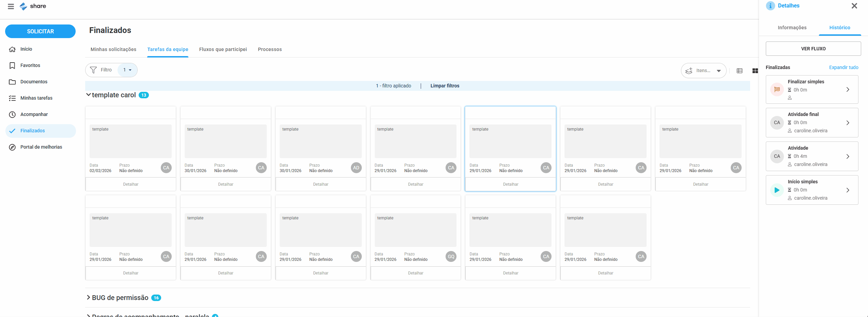Expand the BUG de permissão group
The image size is (868, 317).
[89, 298]
